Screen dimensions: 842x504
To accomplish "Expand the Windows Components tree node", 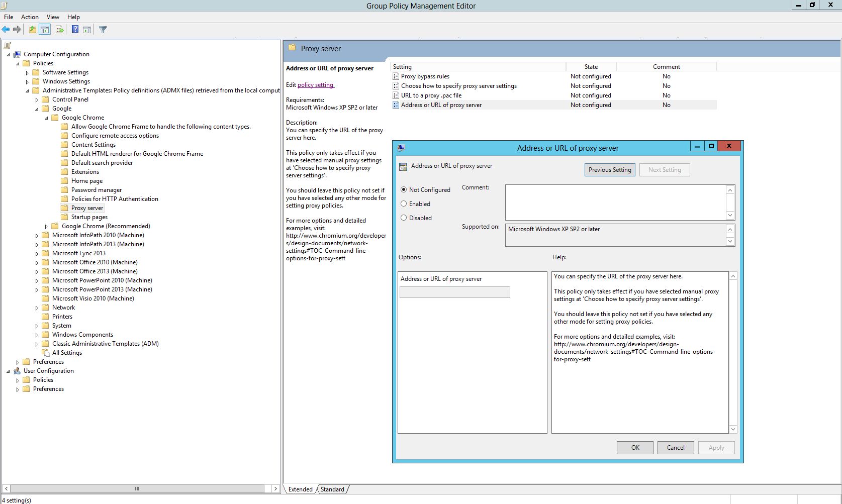I will (37, 335).
